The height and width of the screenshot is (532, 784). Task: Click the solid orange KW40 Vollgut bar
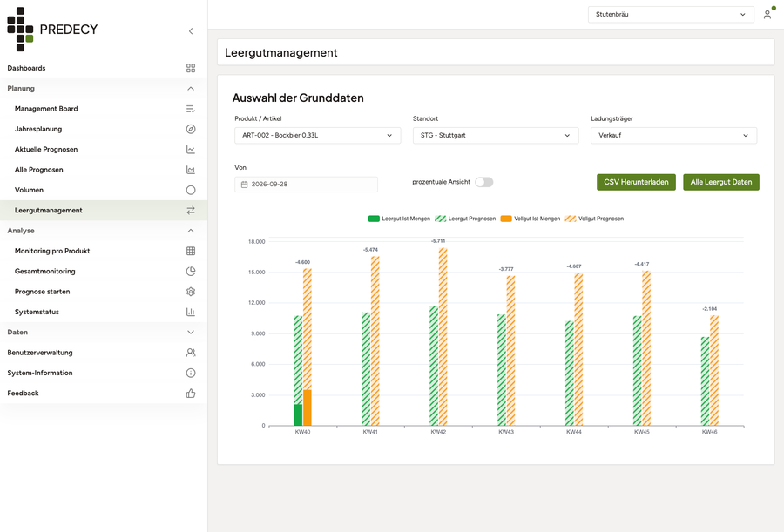(x=307, y=408)
